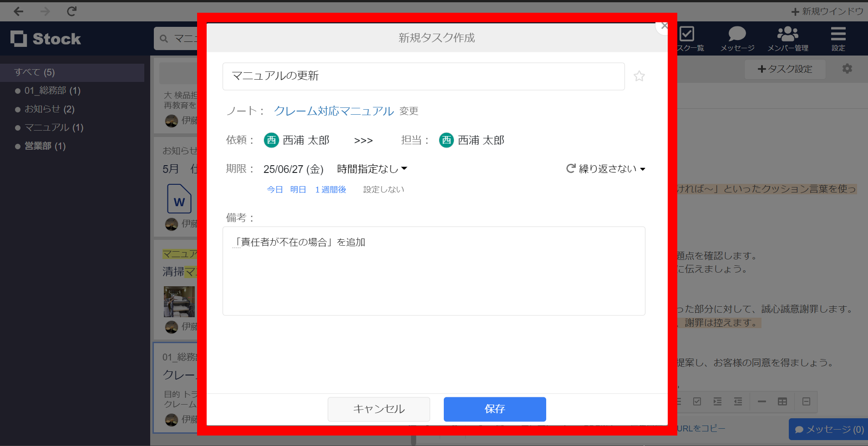
Task: Set the deadline to 明日
Action: pyautogui.click(x=298, y=189)
